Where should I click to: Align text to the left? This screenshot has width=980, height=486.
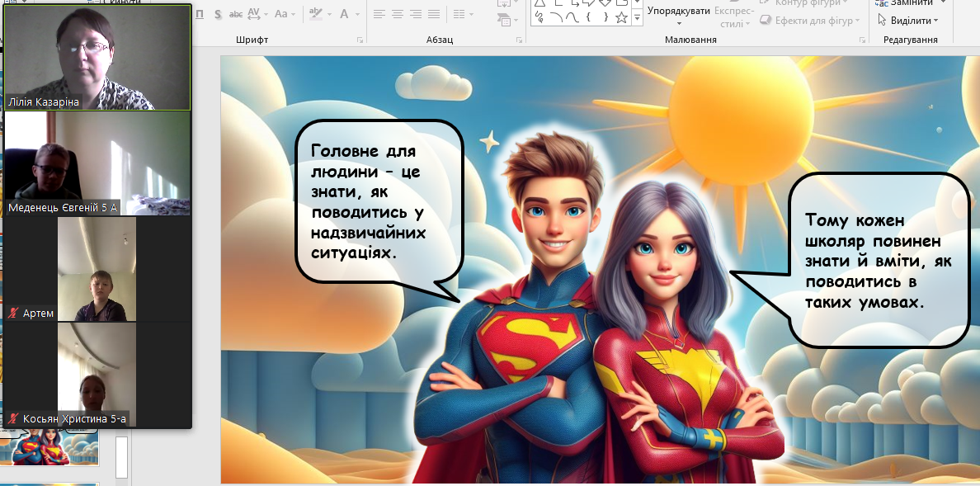tap(379, 14)
